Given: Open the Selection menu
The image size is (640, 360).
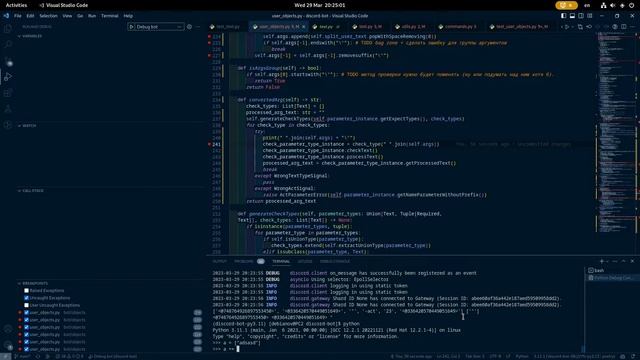Looking at the screenshot, I should (48, 16).
